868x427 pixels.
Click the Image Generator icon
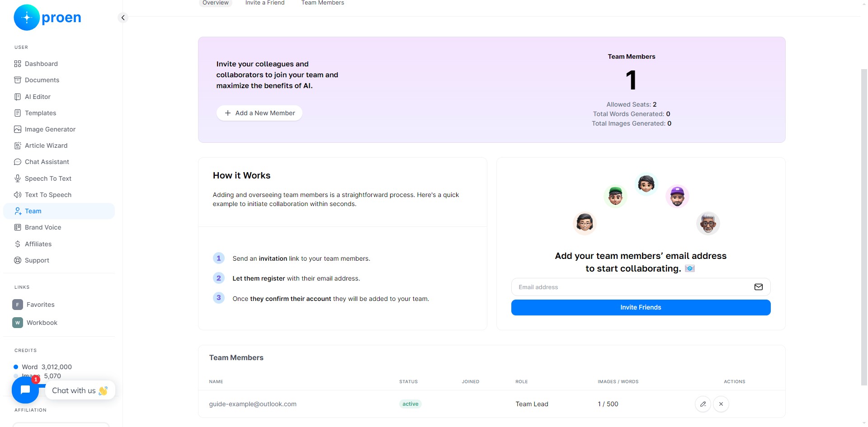[18, 129]
